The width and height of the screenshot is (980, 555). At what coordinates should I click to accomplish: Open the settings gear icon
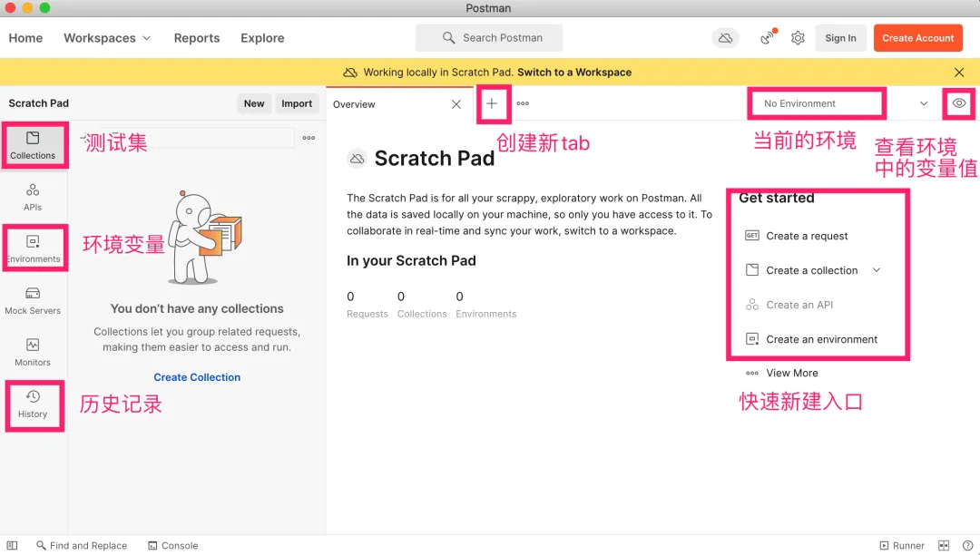798,38
